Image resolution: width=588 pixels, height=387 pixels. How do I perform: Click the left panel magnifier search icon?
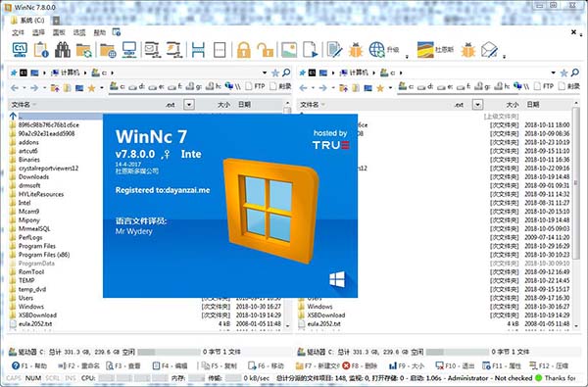click(286, 73)
